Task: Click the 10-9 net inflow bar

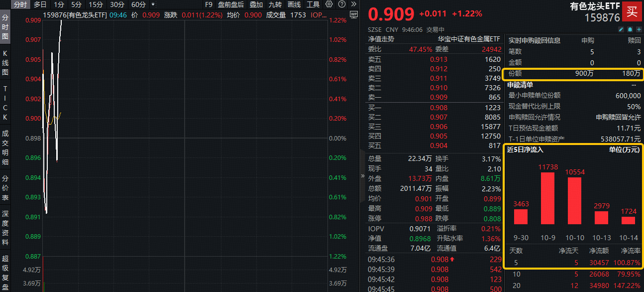Action: (547, 198)
